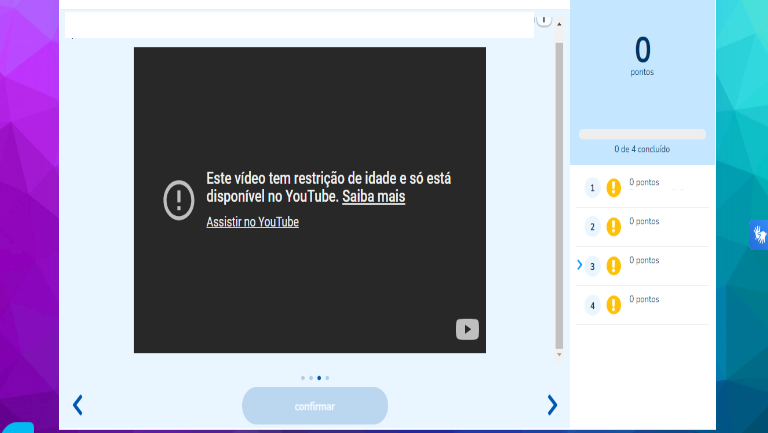The height and width of the screenshot is (433, 768).
Task: Select question number 4 in sidebar
Action: coord(592,305)
